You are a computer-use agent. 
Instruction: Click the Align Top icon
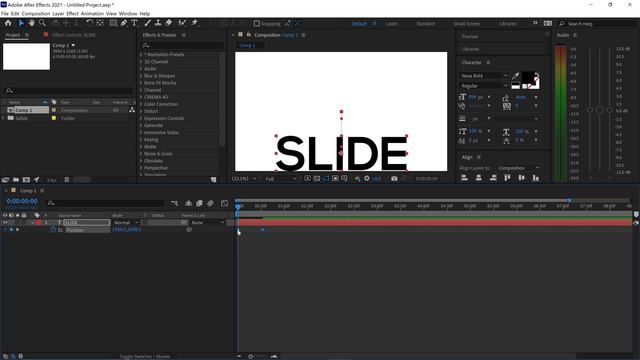(x=507, y=178)
